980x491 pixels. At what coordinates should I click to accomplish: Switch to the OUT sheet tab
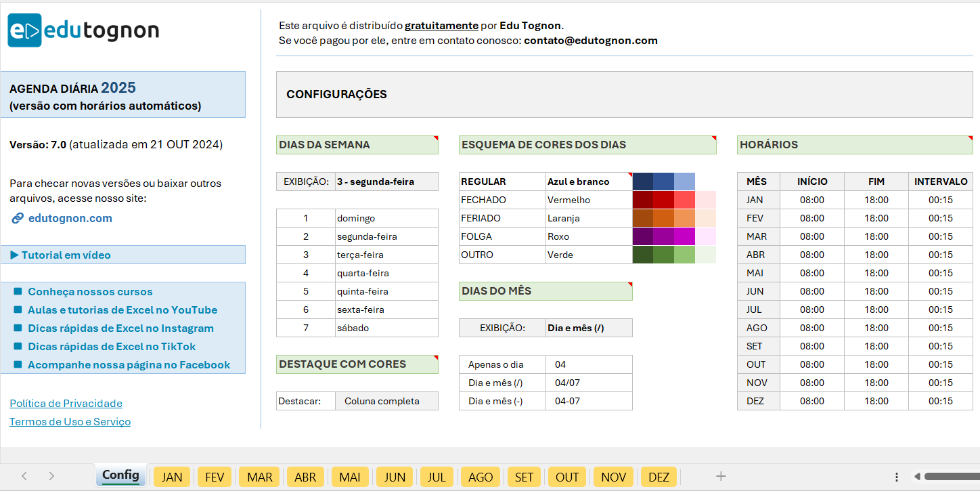(x=567, y=477)
